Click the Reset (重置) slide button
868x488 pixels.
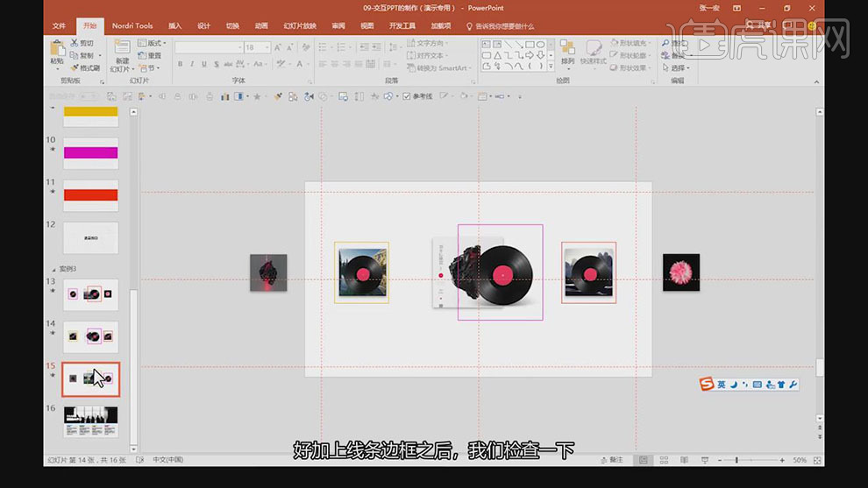click(x=151, y=55)
